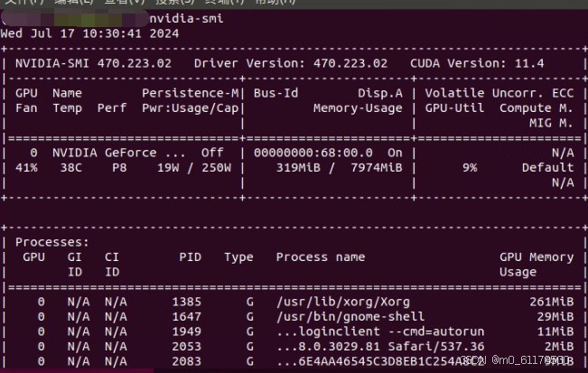Click the "Processes:" section title

click(52, 242)
